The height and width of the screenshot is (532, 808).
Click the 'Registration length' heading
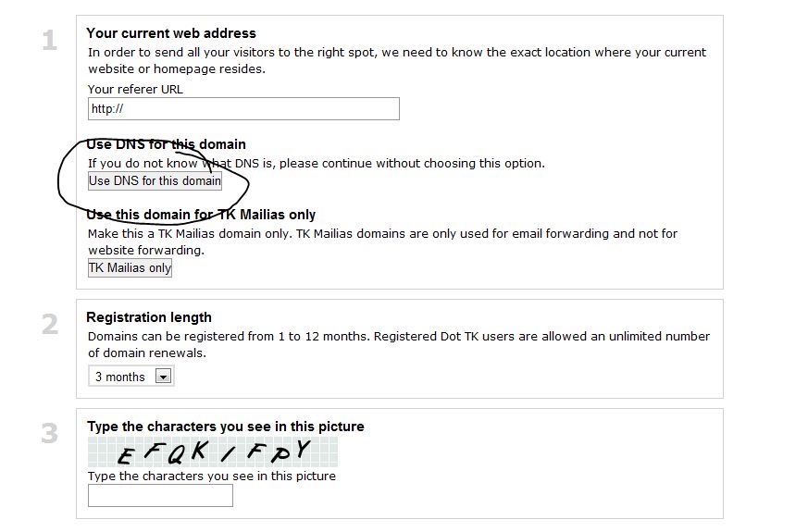[x=149, y=317]
